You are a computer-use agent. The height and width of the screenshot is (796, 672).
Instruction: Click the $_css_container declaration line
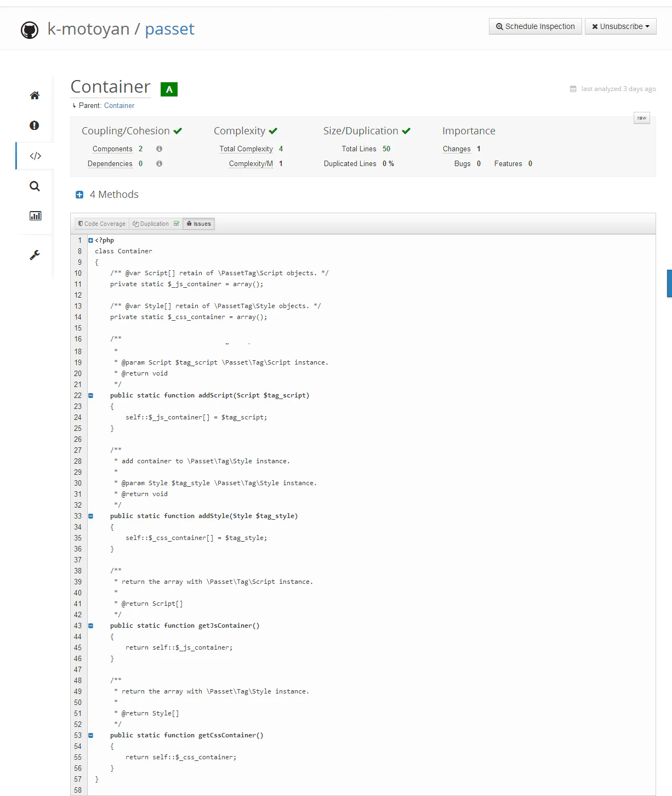click(189, 317)
